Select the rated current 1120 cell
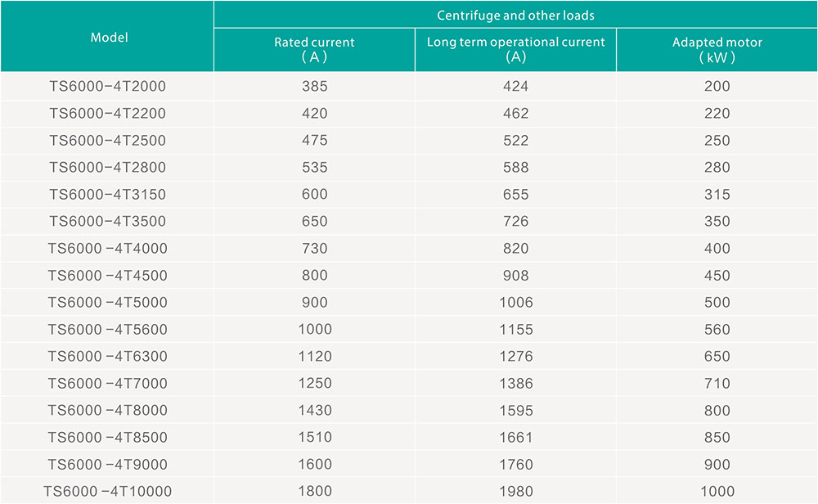Screen dimensions: 818x504 (x=314, y=356)
